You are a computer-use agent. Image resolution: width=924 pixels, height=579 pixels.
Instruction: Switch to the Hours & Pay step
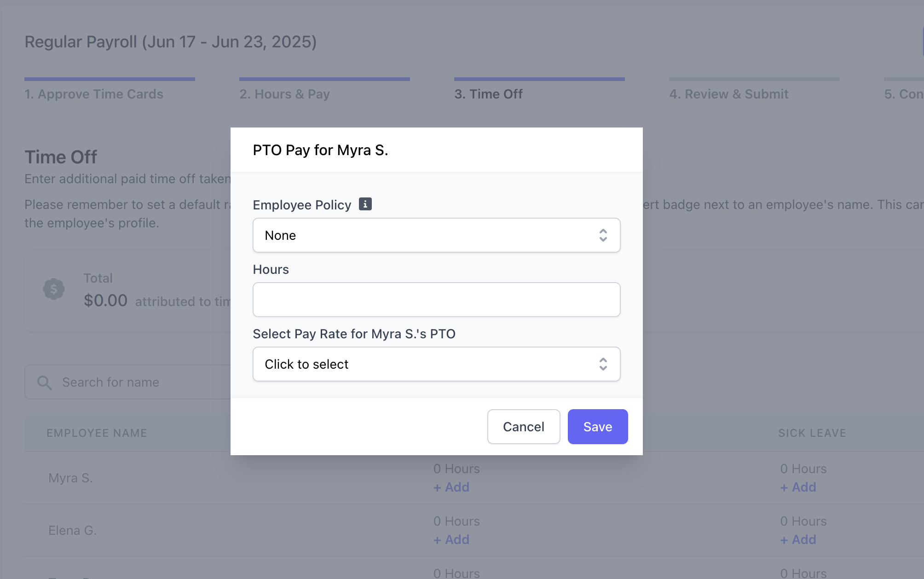[284, 94]
